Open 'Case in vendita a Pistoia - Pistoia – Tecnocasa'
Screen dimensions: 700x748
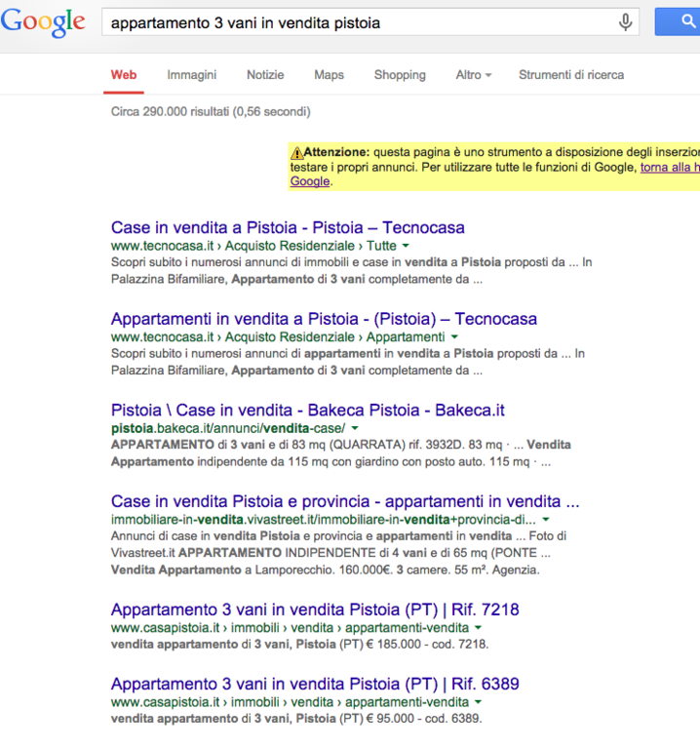[x=288, y=227]
